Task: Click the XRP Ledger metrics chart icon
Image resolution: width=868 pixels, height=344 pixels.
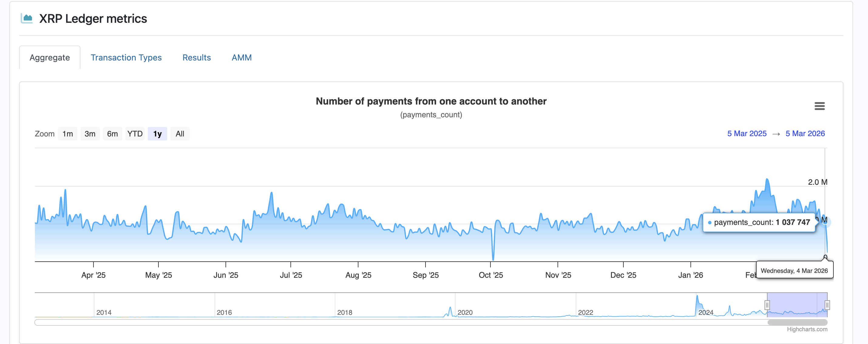Action: click(27, 18)
